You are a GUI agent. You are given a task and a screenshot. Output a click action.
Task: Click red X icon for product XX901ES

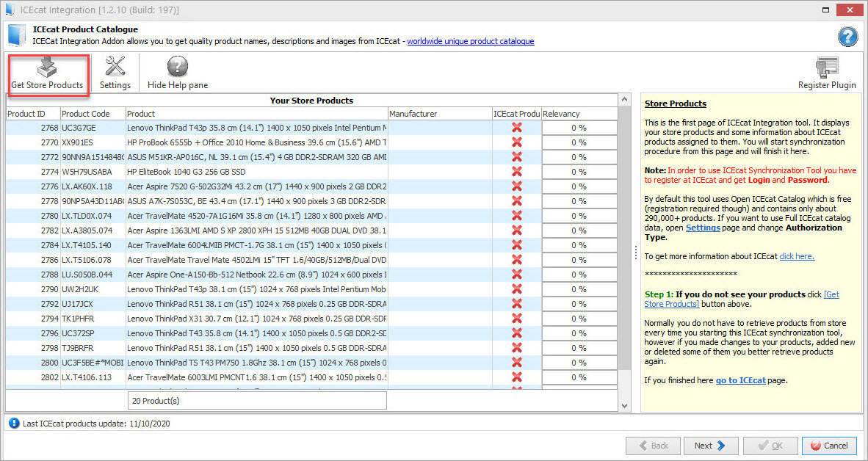coord(517,142)
